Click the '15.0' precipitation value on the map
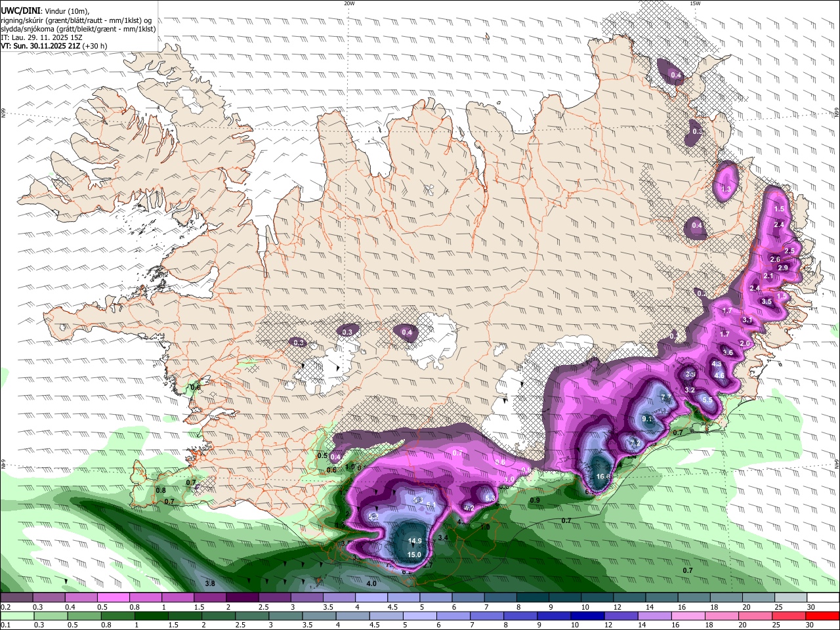Image resolution: width=840 pixels, height=630 pixels. point(414,555)
